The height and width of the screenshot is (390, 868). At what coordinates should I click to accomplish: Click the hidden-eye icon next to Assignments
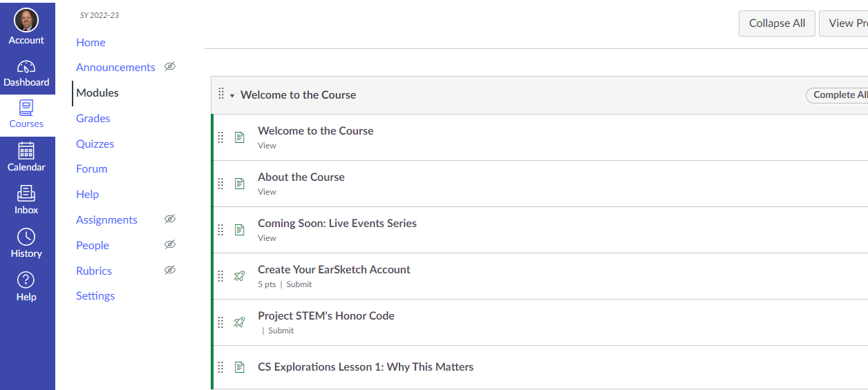[170, 220]
